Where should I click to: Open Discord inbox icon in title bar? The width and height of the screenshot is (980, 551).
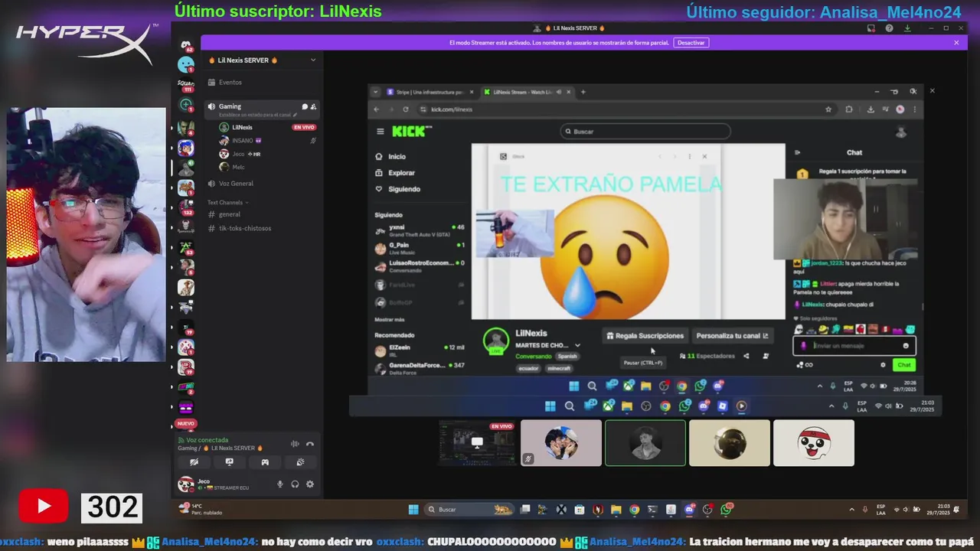click(x=871, y=28)
